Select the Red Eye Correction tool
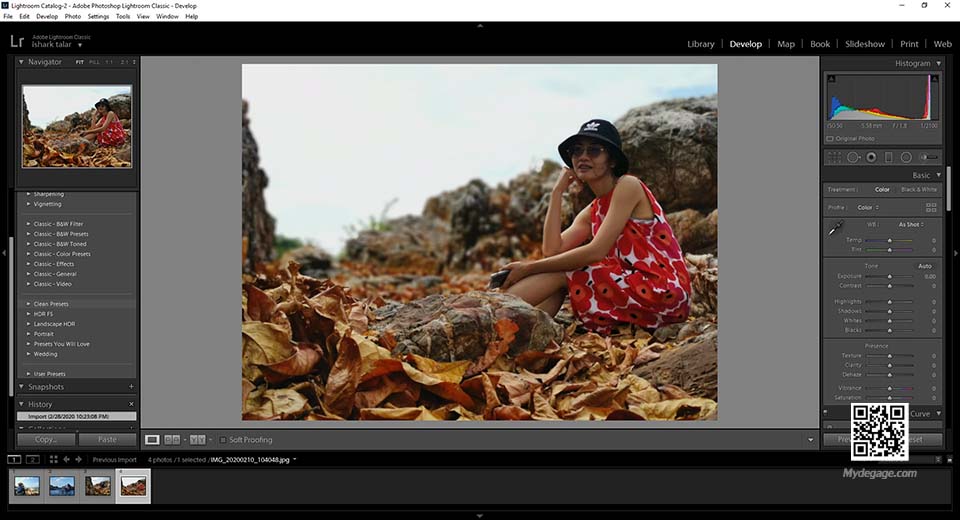Image resolution: width=960 pixels, height=520 pixels. [x=871, y=157]
